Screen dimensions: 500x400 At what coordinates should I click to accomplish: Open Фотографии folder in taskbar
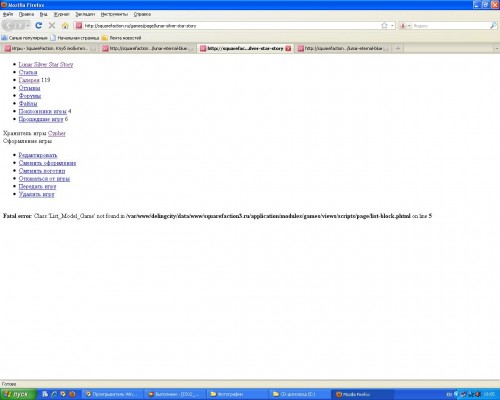pyautogui.click(x=237, y=394)
